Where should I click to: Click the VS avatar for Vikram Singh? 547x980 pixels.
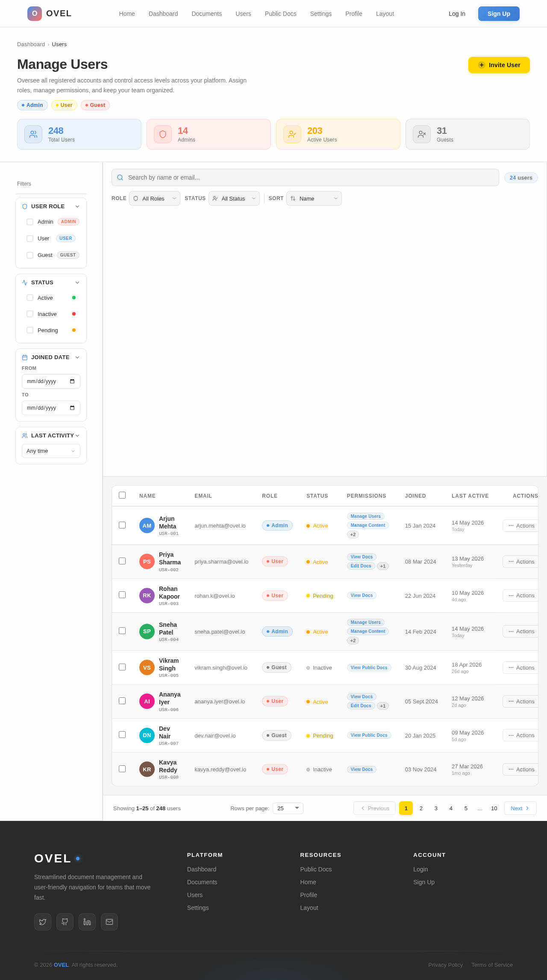point(147,667)
